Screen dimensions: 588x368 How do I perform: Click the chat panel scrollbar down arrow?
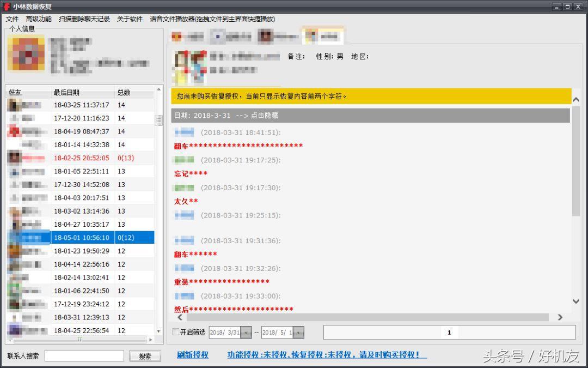[576, 301]
